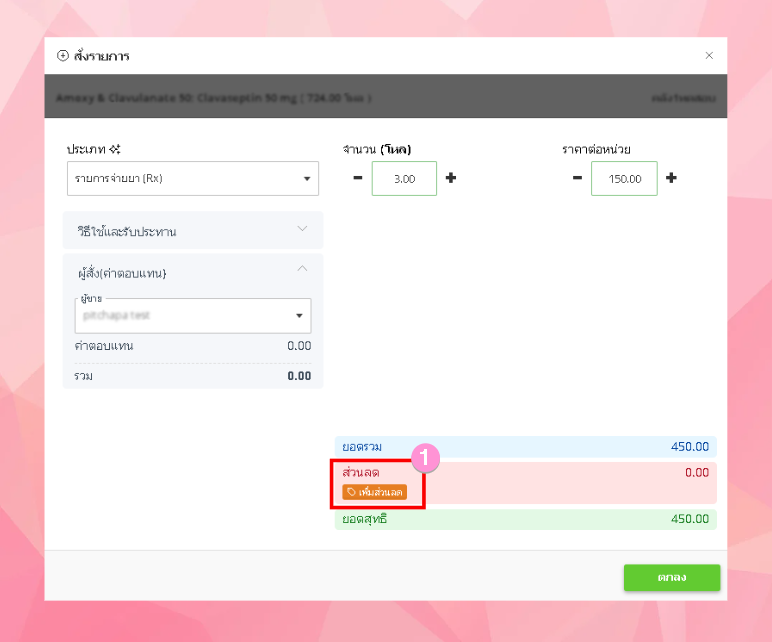Click the quantity field showing 3.00
The image size is (772, 642).
coord(404,178)
